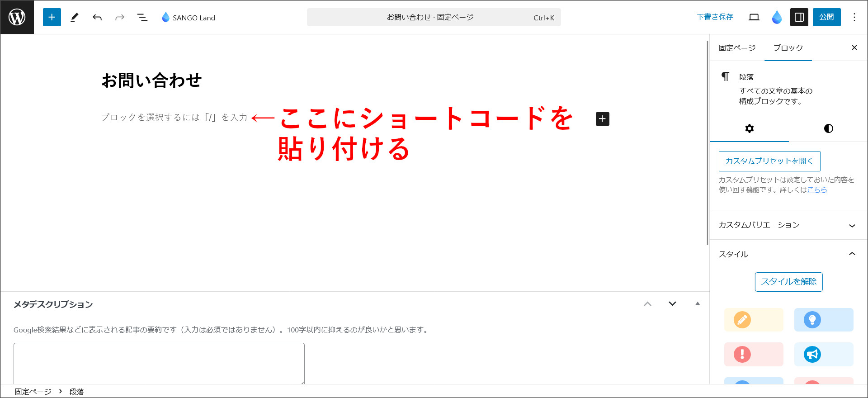The width and height of the screenshot is (868, 398).
Task: Undo the last change
Action: coord(97,17)
